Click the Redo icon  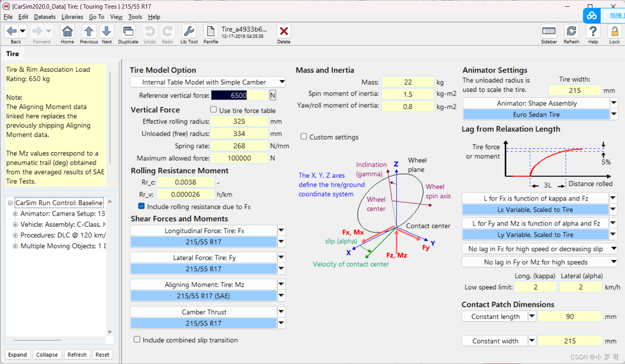(168, 31)
